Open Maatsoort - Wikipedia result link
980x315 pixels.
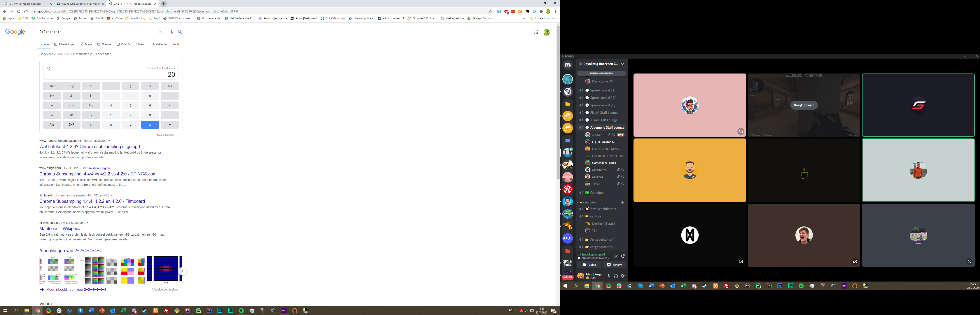coord(61,229)
